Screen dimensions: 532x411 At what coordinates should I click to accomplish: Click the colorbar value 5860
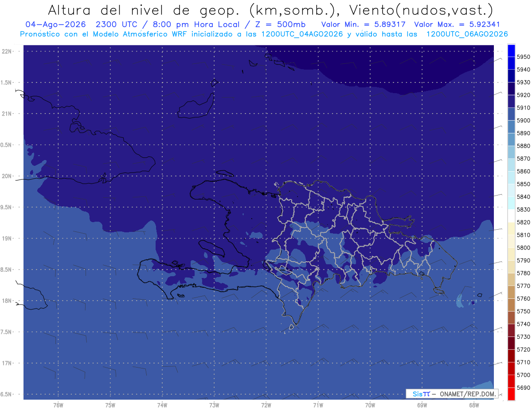pyautogui.click(x=524, y=171)
